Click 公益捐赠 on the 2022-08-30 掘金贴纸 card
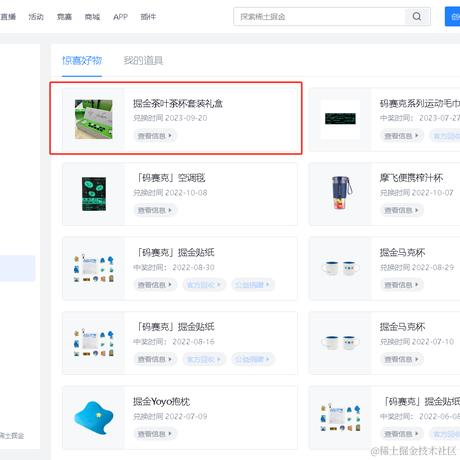Image resolution: width=460 pixels, height=460 pixels. [253, 285]
